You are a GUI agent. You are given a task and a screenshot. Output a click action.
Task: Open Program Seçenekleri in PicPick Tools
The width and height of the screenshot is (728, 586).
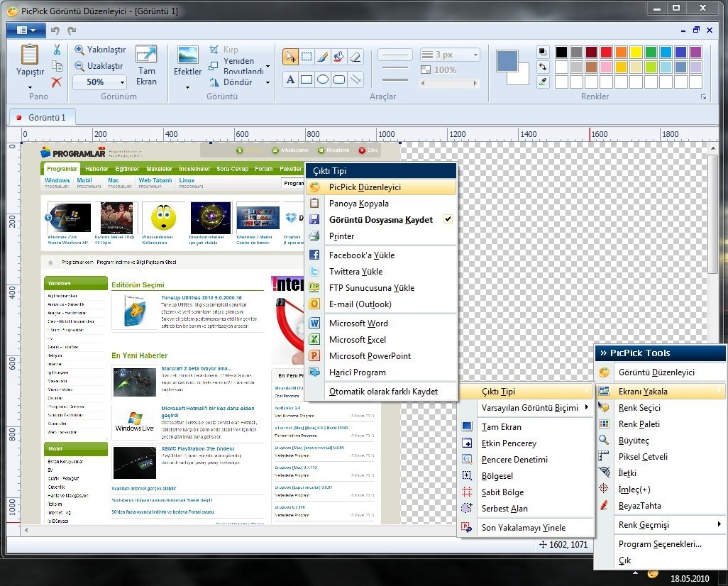tap(660, 543)
